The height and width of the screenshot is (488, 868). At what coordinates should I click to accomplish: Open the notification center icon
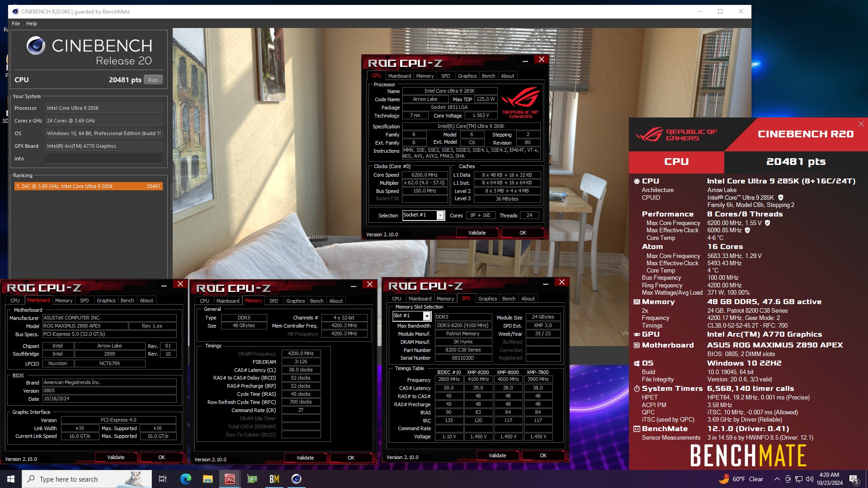[854, 479]
